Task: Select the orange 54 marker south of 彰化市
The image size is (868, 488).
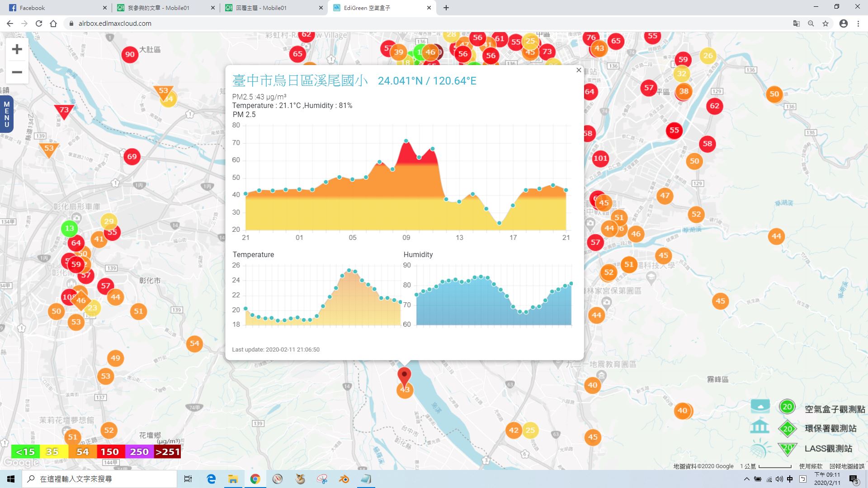Action: (194, 343)
